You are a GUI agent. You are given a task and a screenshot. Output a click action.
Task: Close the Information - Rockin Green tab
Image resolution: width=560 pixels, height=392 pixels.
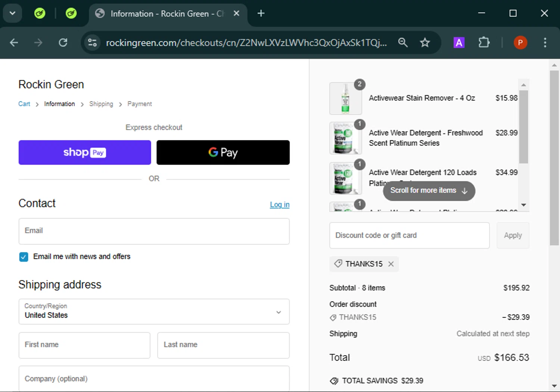coord(236,13)
